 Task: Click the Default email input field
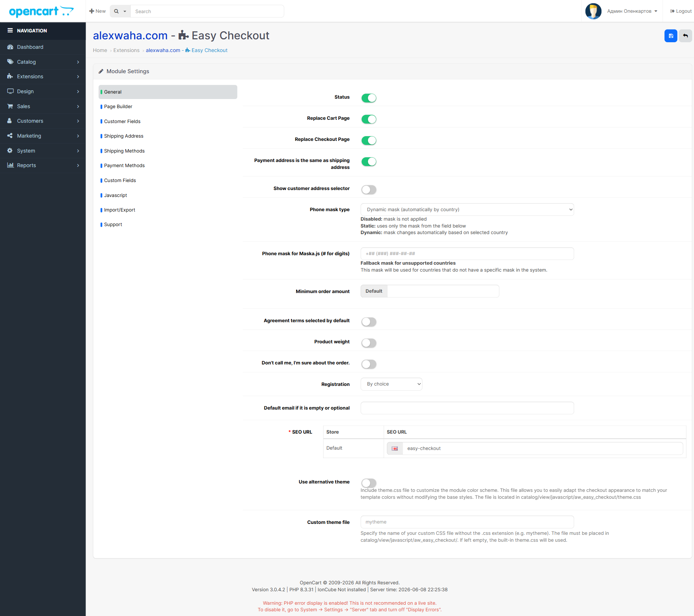click(x=467, y=408)
